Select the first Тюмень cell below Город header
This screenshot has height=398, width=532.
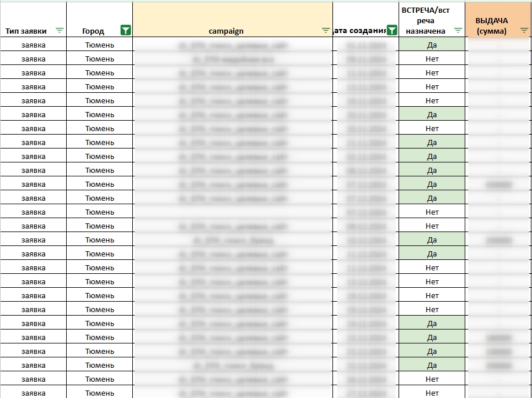[x=100, y=45]
